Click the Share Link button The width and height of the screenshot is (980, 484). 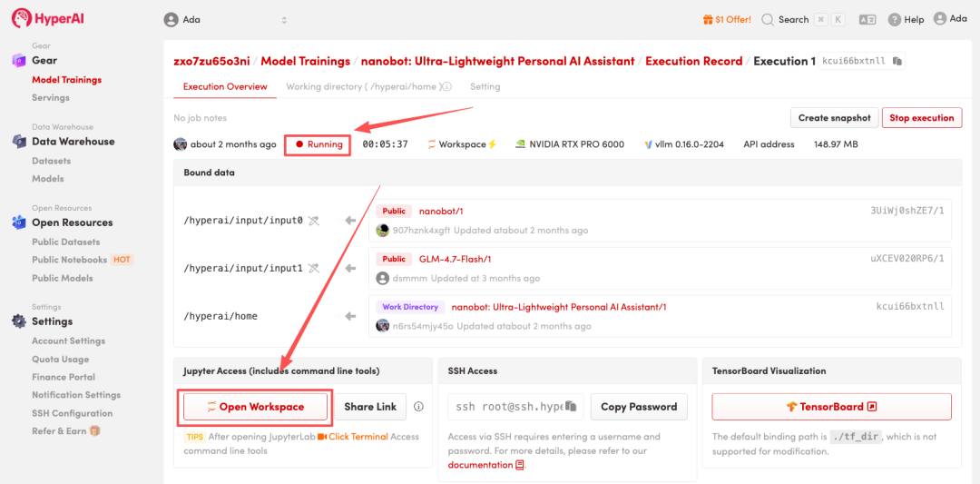370,407
